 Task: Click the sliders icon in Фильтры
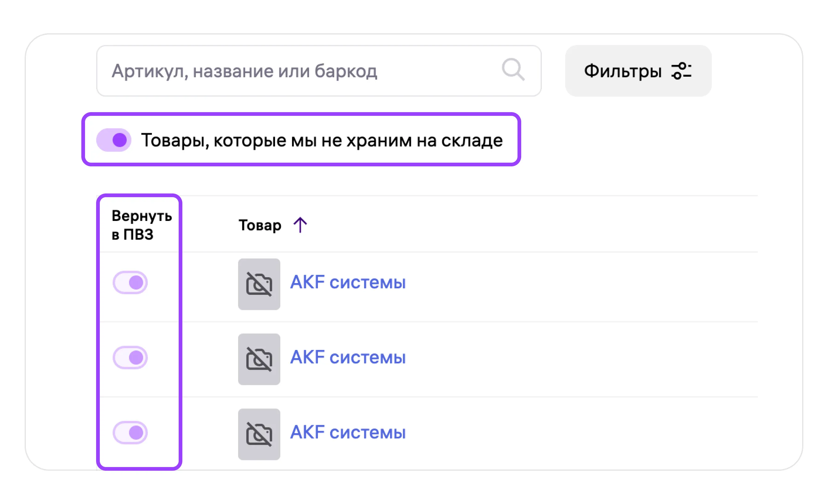coord(681,71)
